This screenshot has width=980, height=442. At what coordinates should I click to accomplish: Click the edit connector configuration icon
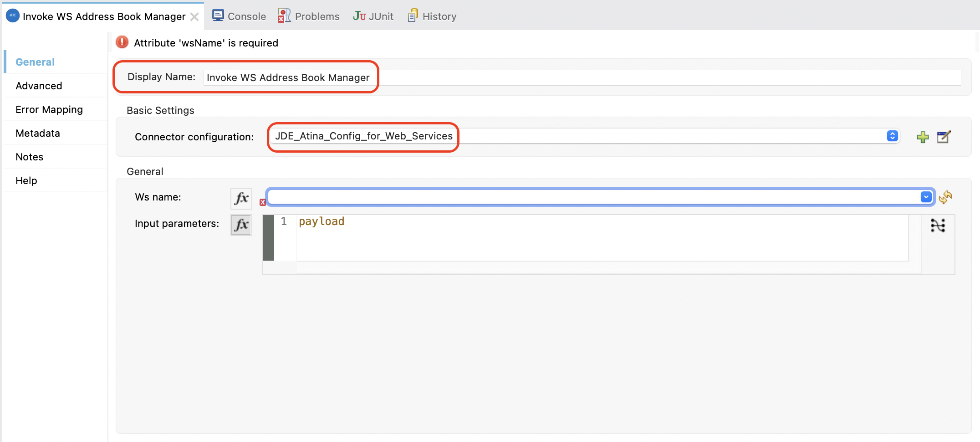944,137
